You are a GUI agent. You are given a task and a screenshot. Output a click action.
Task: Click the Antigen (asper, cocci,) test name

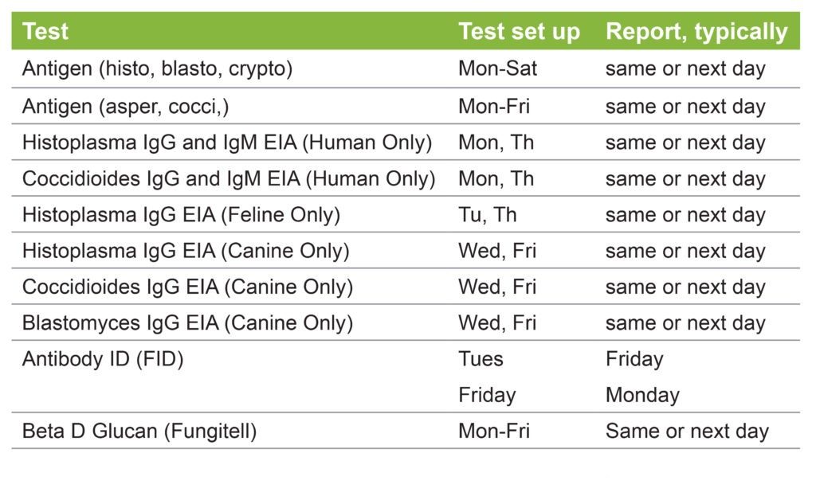coord(125,107)
